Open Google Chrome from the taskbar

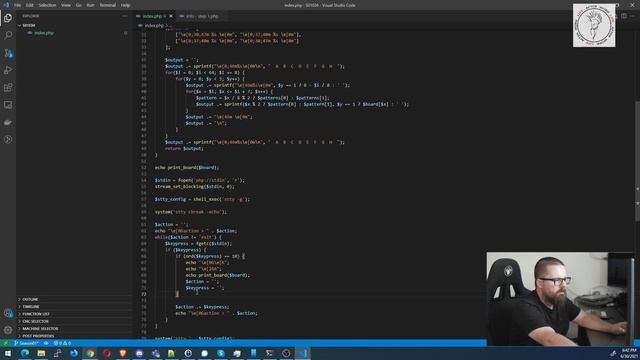click(90, 353)
